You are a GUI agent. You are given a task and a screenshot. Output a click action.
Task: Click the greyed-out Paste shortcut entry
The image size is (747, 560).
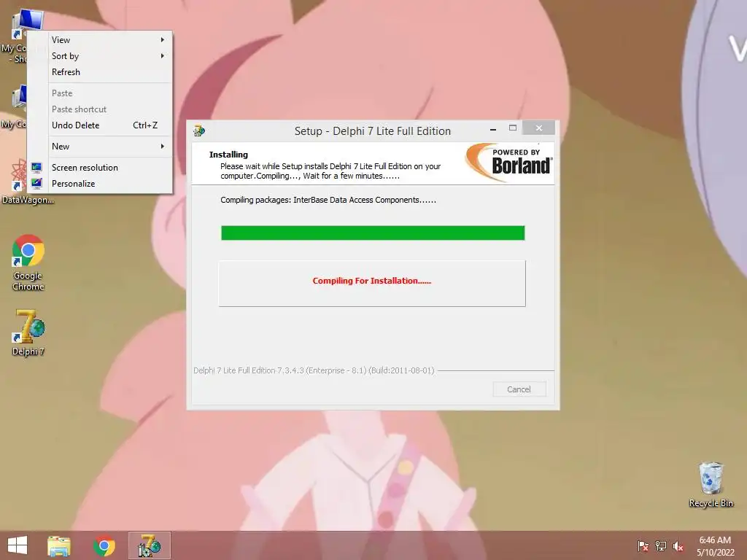(x=99, y=109)
